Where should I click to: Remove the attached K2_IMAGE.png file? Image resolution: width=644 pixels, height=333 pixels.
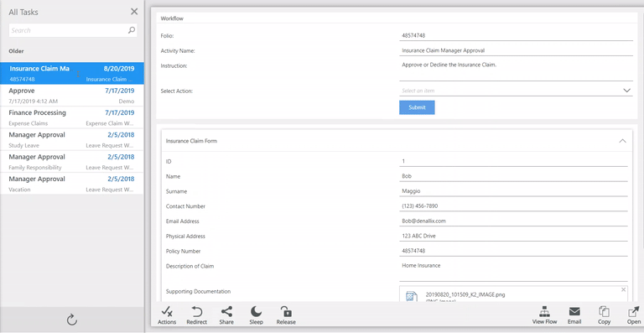tap(624, 290)
